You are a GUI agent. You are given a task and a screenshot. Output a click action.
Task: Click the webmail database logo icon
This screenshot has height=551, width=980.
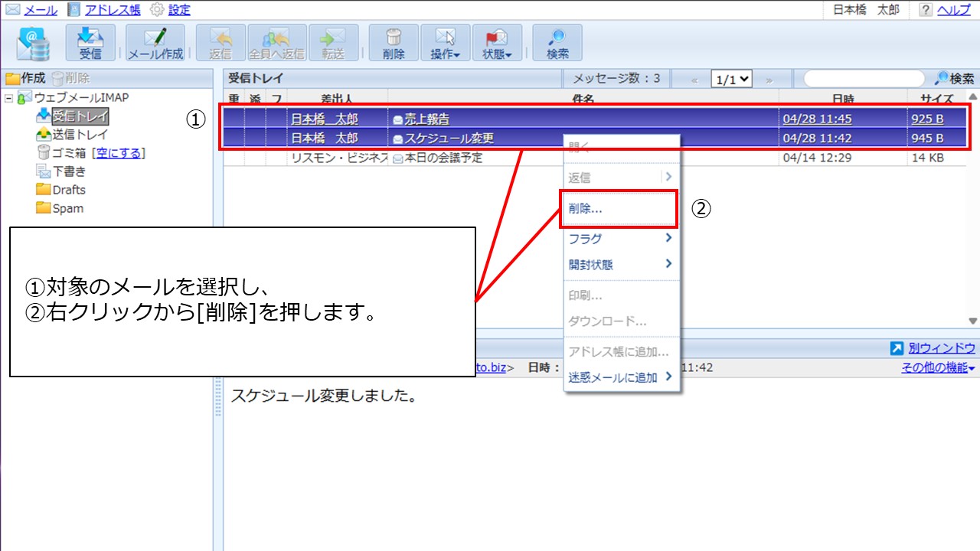coord(34,43)
